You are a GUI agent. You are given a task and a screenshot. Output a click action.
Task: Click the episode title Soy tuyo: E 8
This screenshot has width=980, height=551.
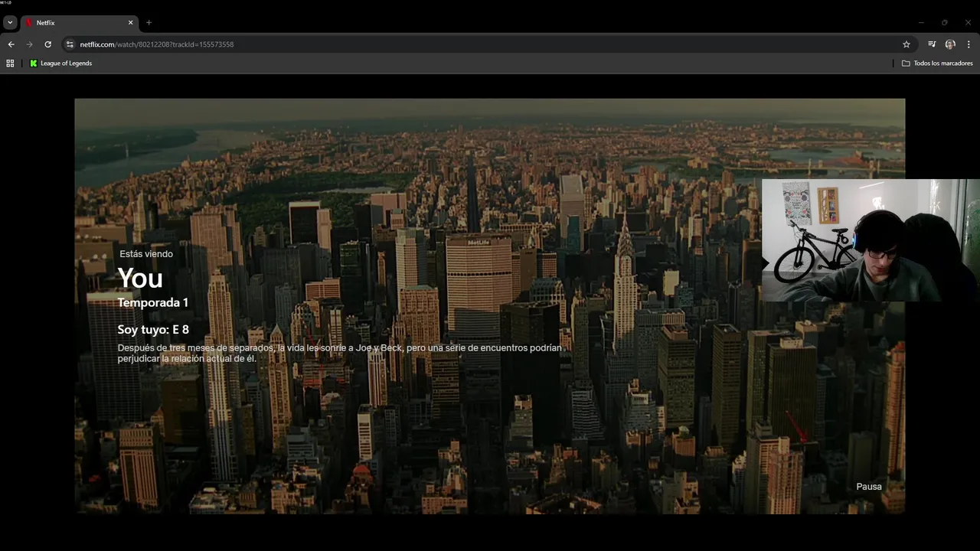point(153,330)
